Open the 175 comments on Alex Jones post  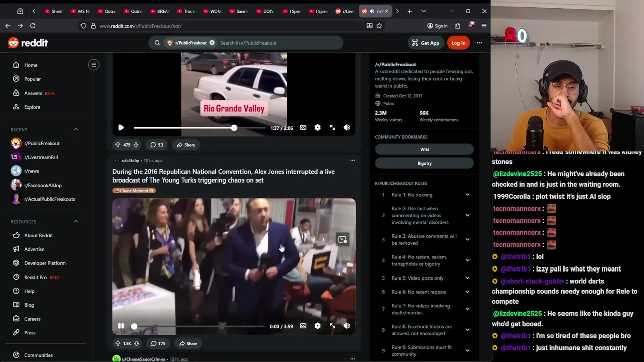(158, 343)
